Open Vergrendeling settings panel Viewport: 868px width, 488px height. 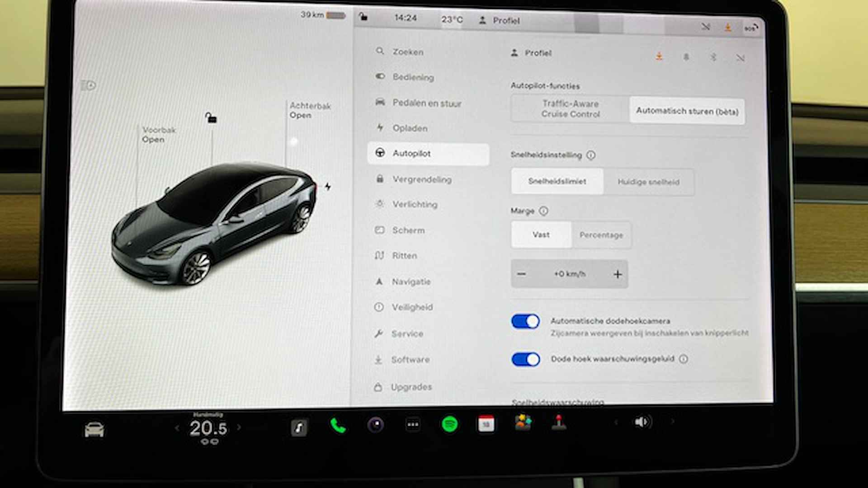421,179
